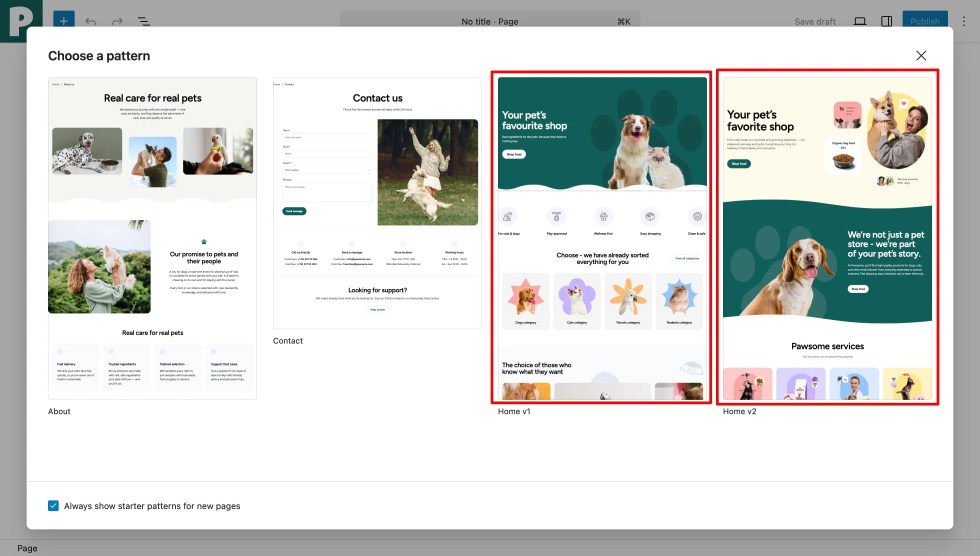Toggle the settings sidebar panel icon
This screenshot has width=980, height=556.
(x=886, y=21)
